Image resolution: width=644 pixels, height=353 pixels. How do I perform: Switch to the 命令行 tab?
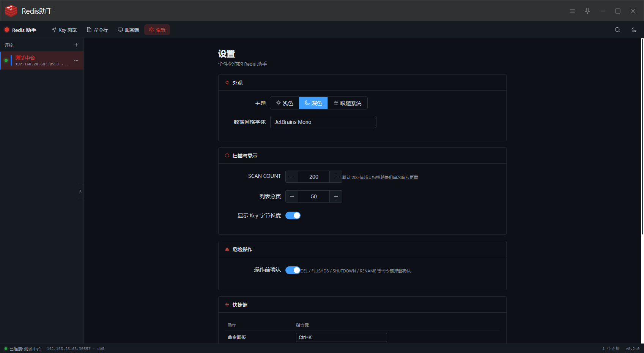tap(97, 30)
